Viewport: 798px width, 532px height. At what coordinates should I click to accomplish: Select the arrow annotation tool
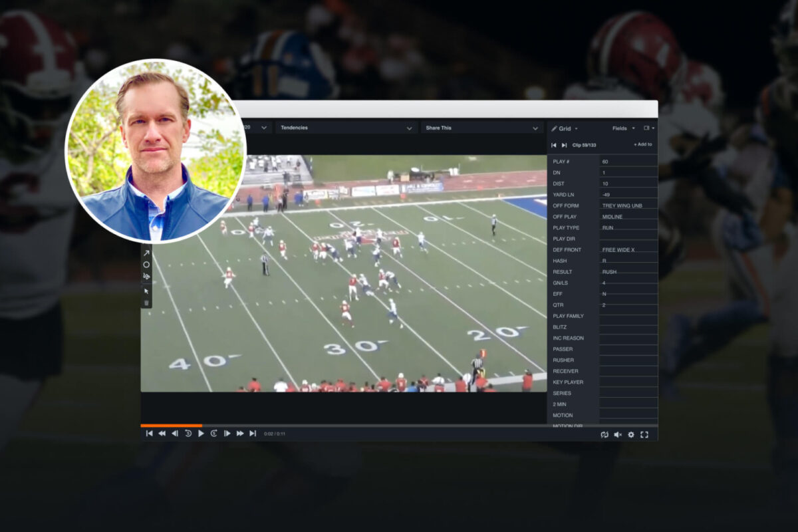[146, 253]
